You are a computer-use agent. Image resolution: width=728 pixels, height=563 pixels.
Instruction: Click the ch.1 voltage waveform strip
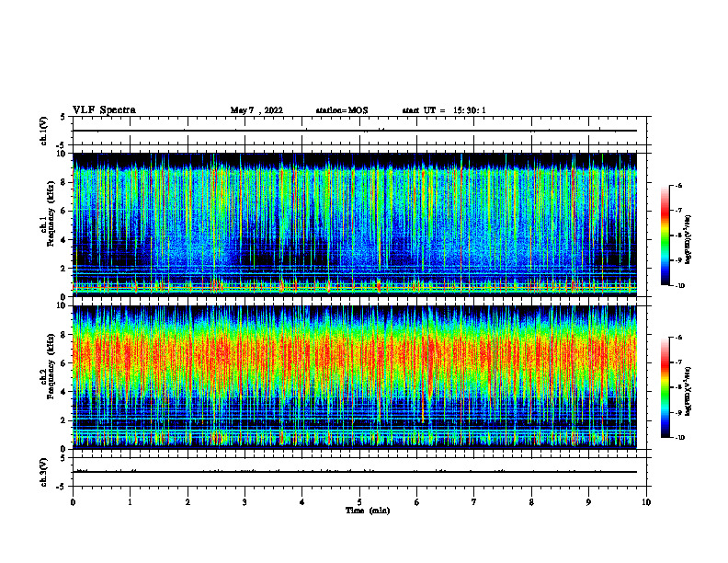pos(359,131)
